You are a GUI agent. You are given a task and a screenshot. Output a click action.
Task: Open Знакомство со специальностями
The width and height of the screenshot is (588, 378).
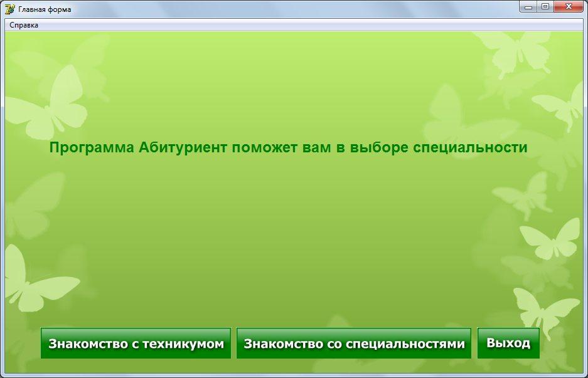[354, 343]
